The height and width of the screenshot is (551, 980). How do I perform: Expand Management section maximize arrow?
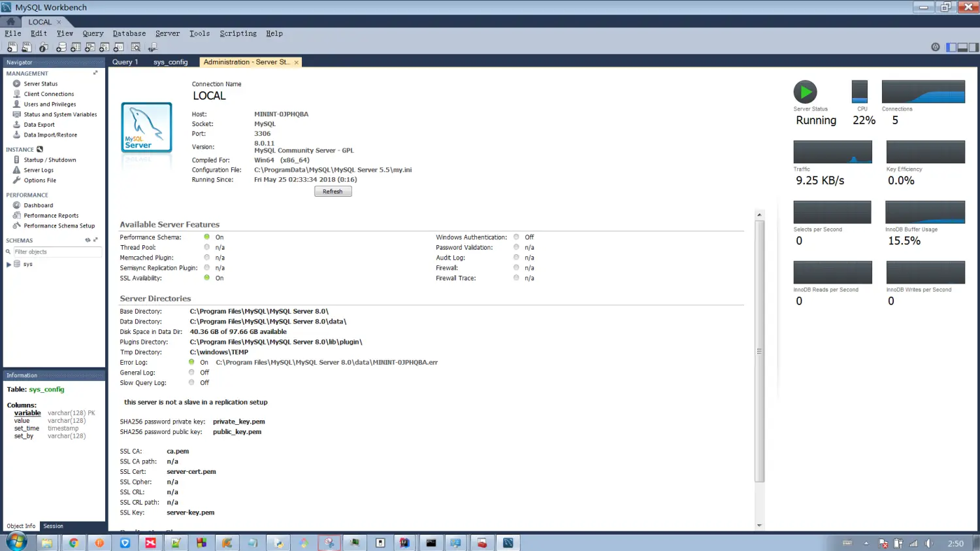[x=95, y=73]
